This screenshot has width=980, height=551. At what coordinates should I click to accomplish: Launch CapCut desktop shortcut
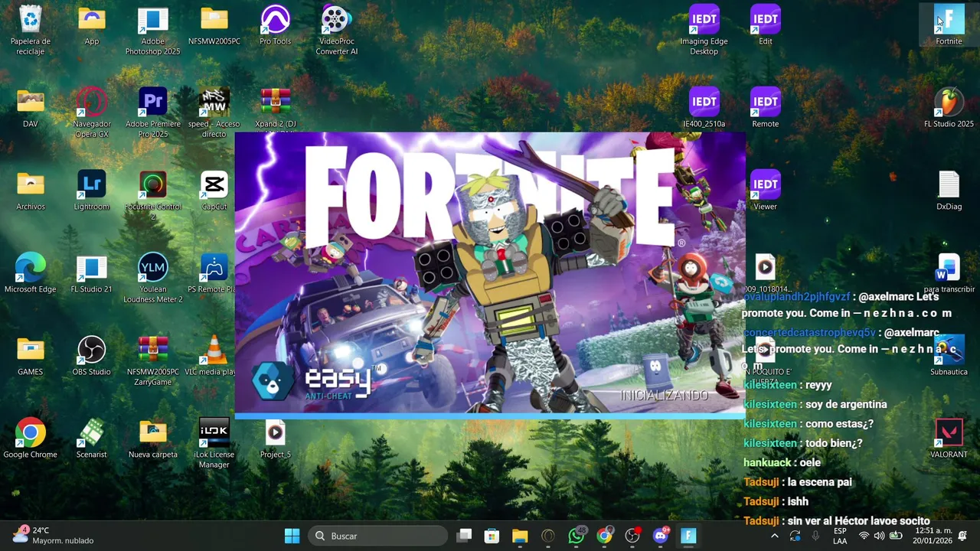(x=214, y=191)
